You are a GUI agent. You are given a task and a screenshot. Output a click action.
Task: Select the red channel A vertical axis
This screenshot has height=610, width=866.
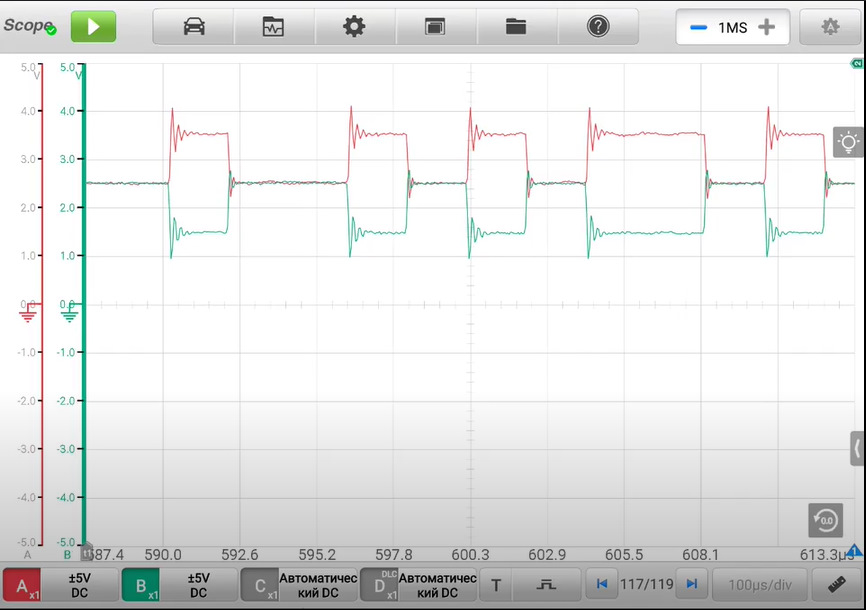(42, 305)
